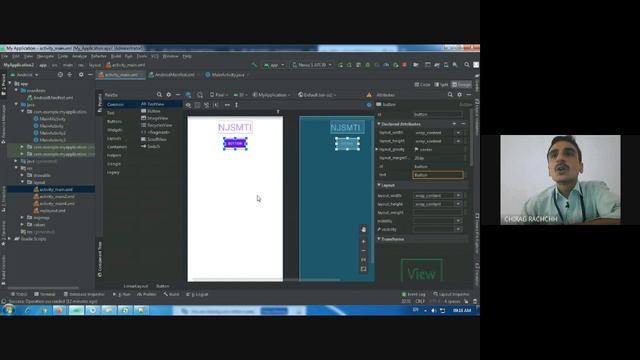Screen dimensions: 640x360
Task: Click the Android Studio taskbar icon
Action: (76, 311)
